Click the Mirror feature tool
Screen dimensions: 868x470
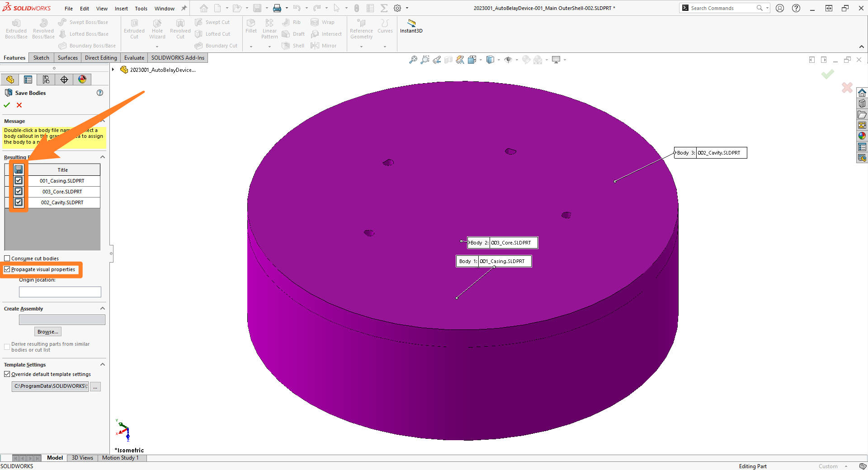tap(325, 45)
